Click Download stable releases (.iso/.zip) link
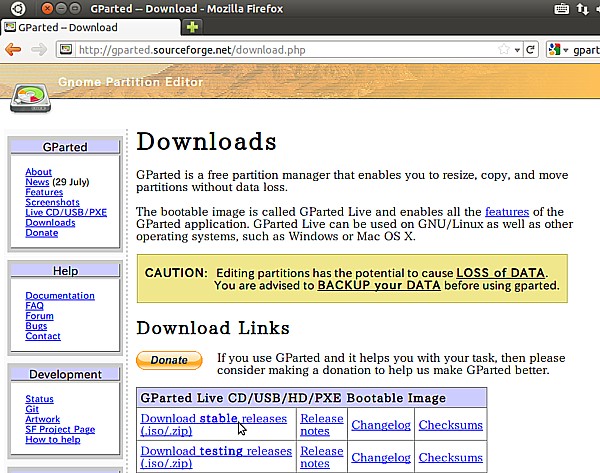 point(214,424)
